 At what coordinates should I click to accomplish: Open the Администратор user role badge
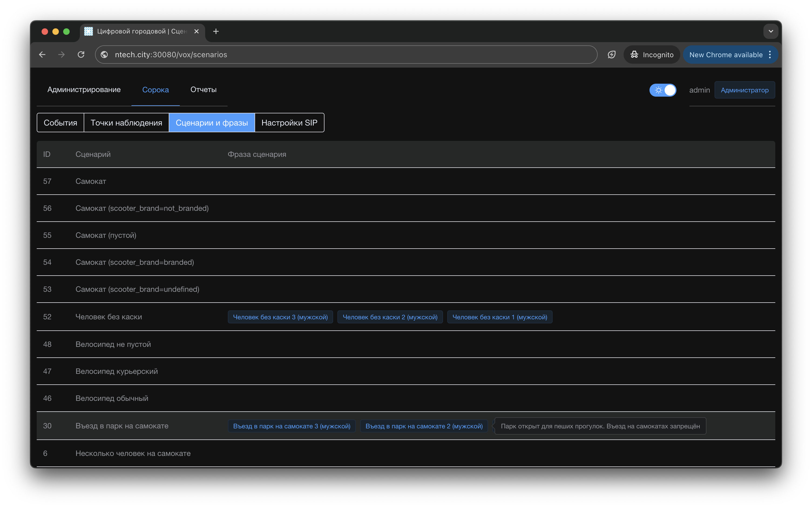click(x=745, y=90)
